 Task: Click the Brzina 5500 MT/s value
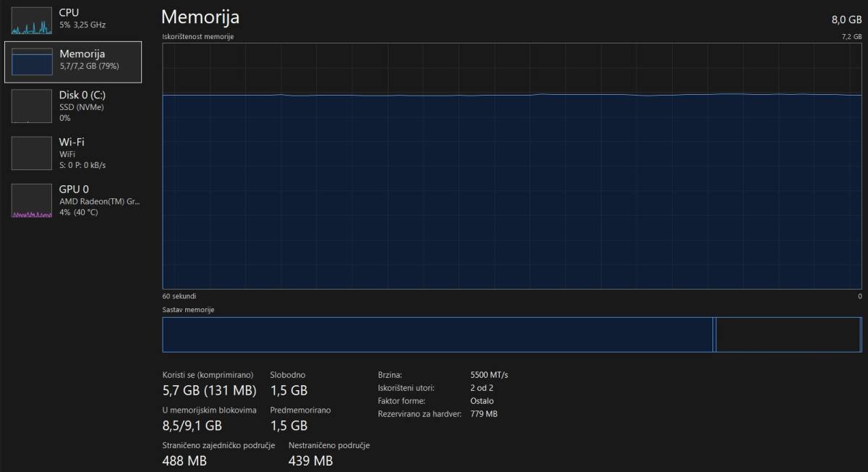pyautogui.click(x=489, y=375)
